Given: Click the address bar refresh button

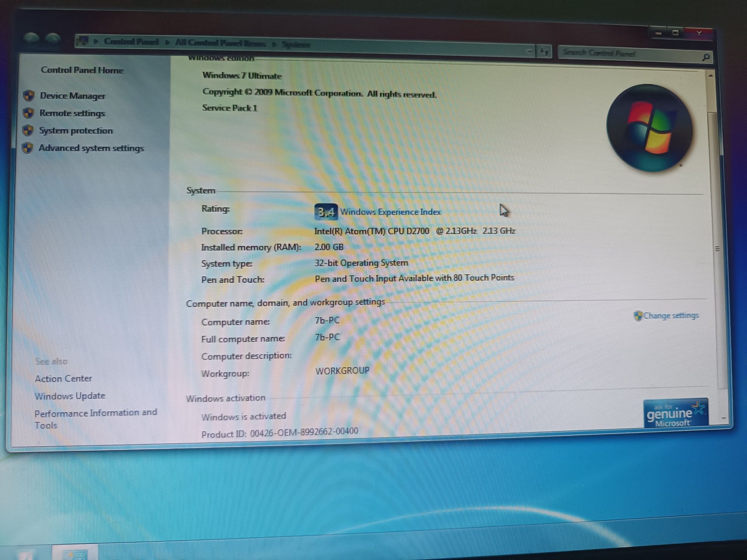Looking at the screenshot, I should 544,52.
